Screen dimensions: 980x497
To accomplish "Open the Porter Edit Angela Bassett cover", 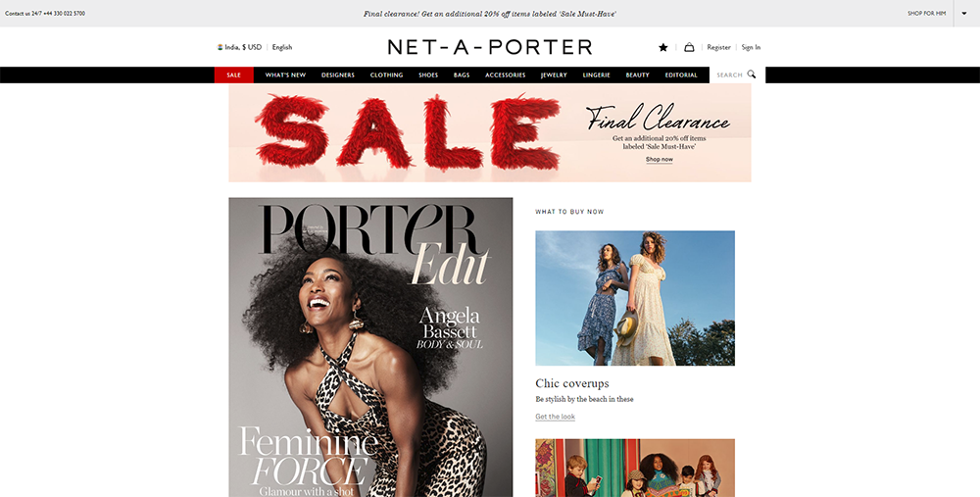I will 370,348.
